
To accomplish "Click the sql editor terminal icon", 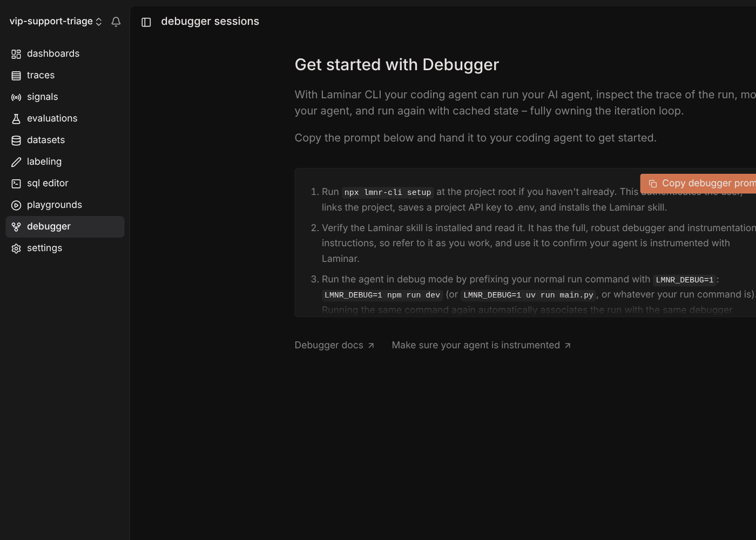I will point(16,184).
